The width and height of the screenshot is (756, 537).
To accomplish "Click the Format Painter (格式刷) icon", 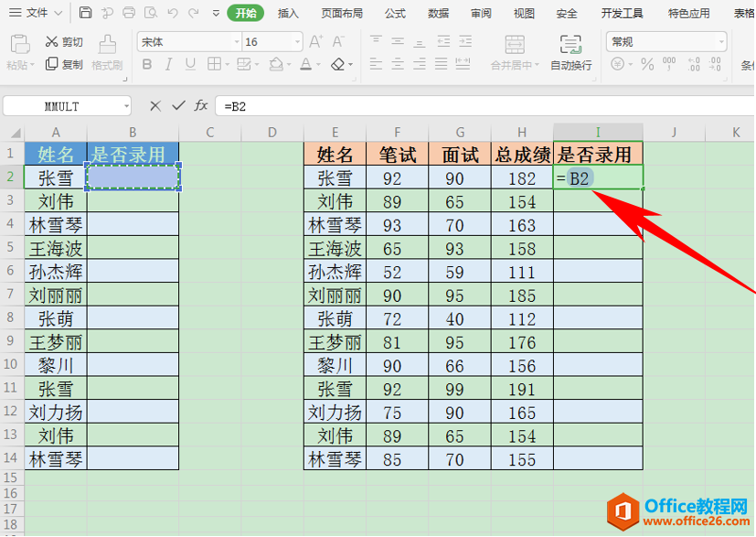I will click(x=107, y=52).
